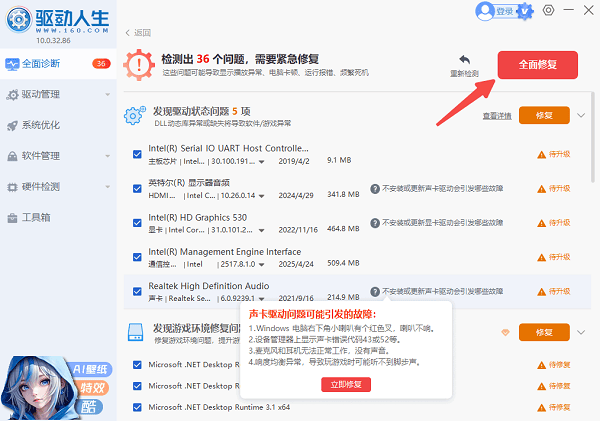The height and width of the screenshot is (421, 600).
Task: Click the driver status gear icon
Action: coord(135,115)
